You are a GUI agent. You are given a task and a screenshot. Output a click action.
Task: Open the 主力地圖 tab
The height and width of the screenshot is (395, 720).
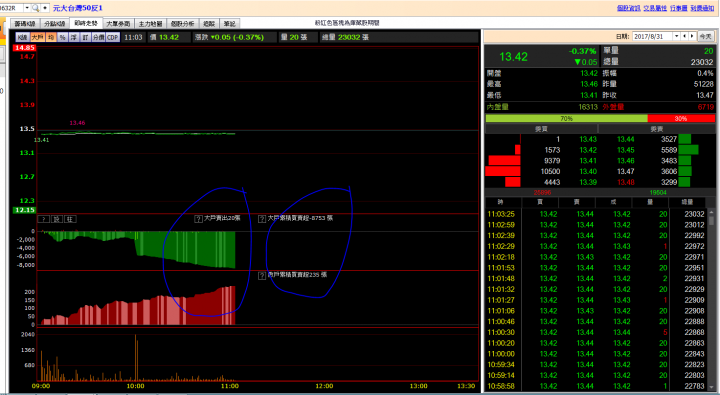pyautogui.click(x=150, y=23)
